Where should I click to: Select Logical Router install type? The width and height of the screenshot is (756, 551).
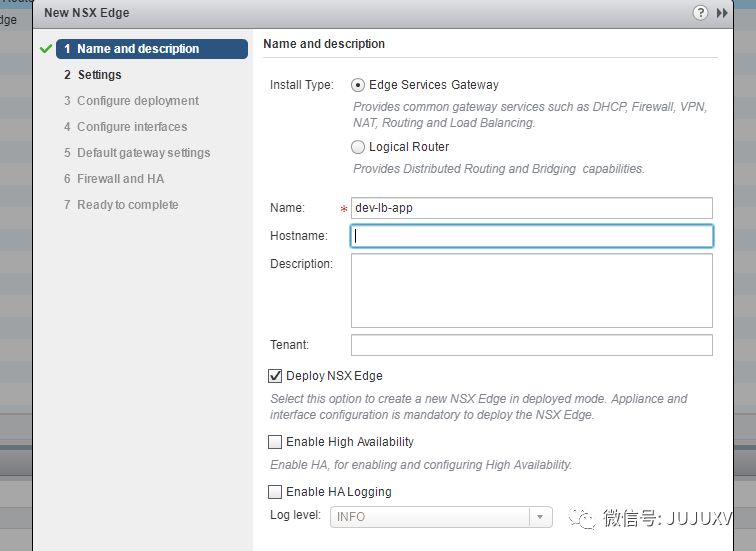[358, 147]
